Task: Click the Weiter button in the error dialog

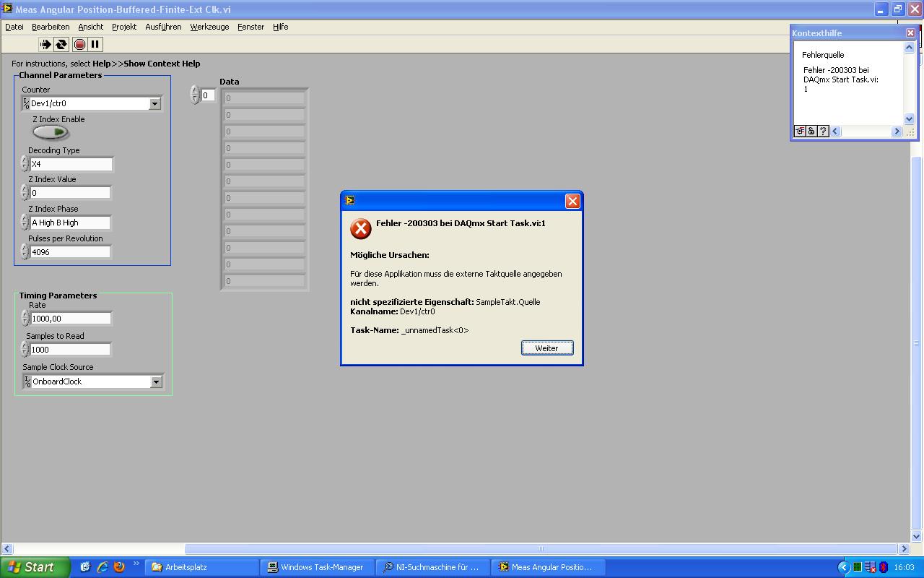Action: click(547, 348)
